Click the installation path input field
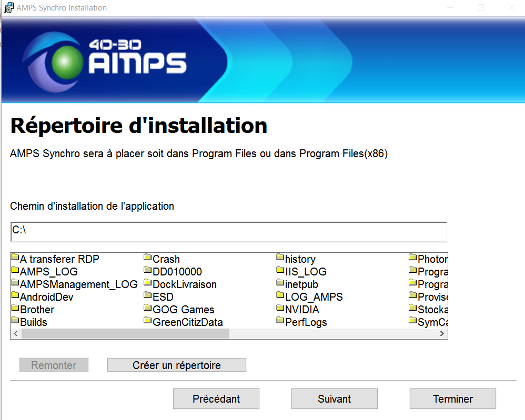 [x=228, y=232]
